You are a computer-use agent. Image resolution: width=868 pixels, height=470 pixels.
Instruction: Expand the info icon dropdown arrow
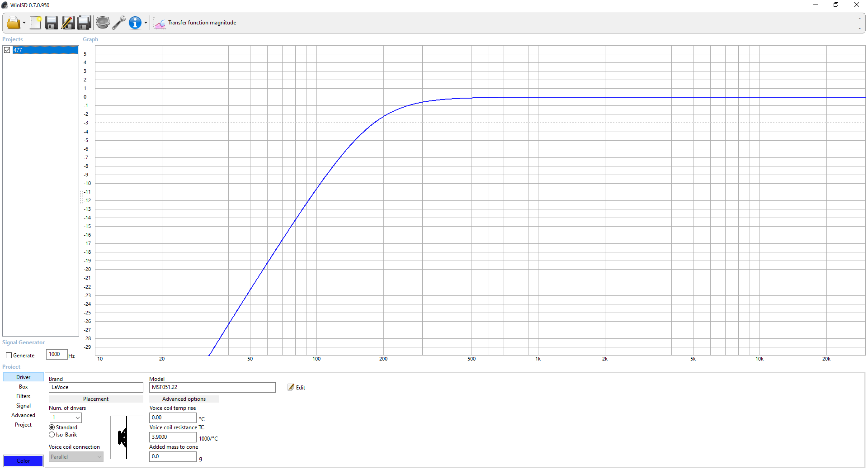[146, 23]
